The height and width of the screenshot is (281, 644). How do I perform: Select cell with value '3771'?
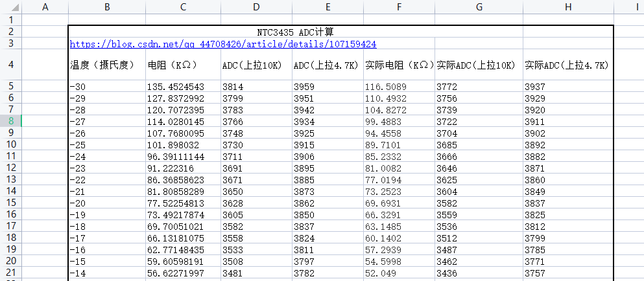568,262
